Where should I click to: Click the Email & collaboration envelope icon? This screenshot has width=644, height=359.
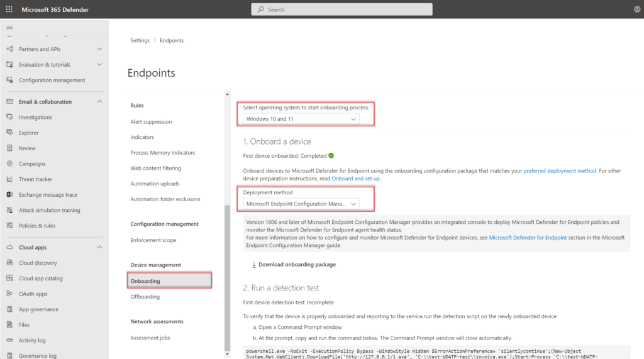pyautogui.click(x=10, y=101)
